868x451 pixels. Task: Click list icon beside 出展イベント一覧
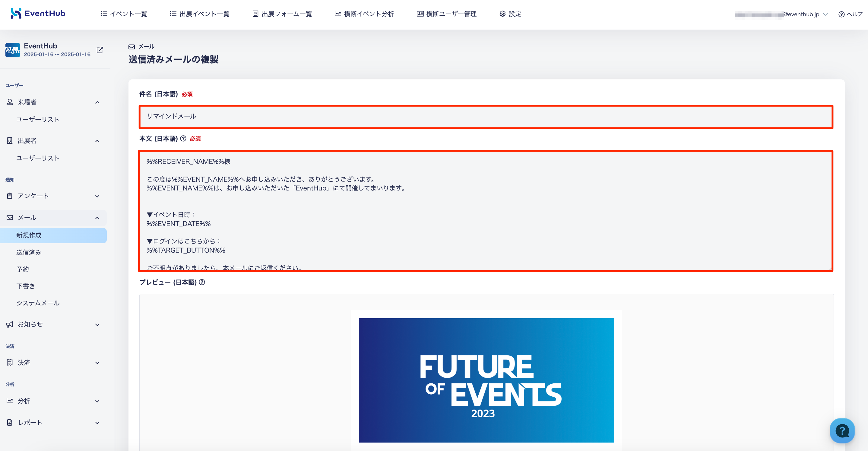point(173,14)
